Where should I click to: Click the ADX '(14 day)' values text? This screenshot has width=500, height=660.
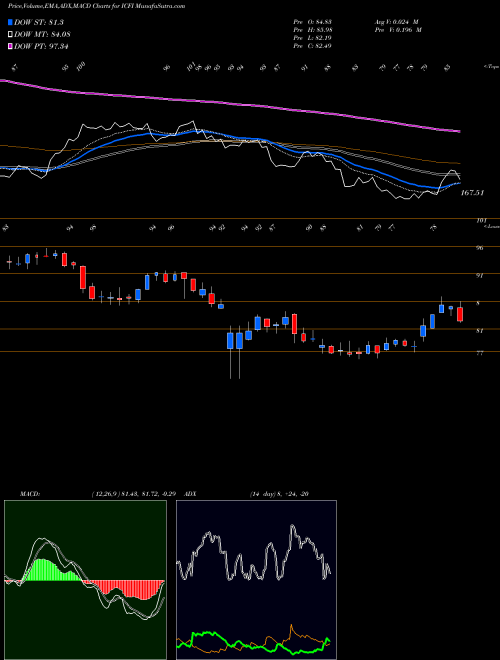tap(279, 493)
